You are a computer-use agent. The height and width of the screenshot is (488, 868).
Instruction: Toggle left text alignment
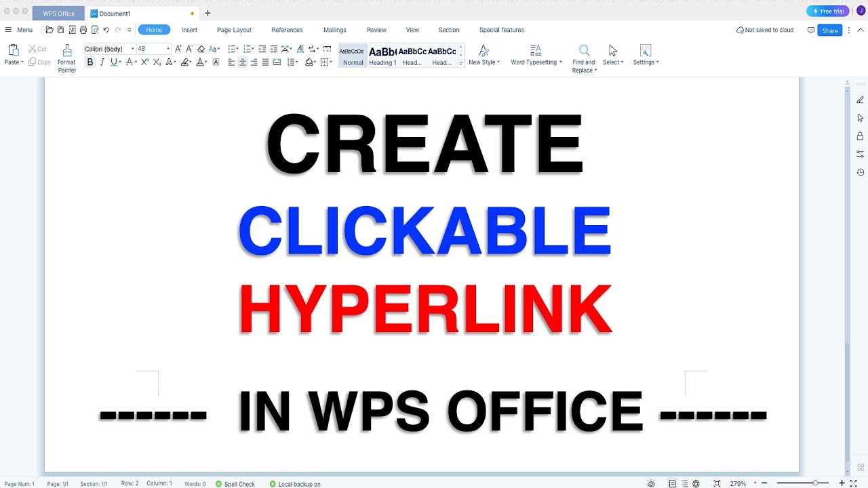pyautogui.click(x=231, y=62)
